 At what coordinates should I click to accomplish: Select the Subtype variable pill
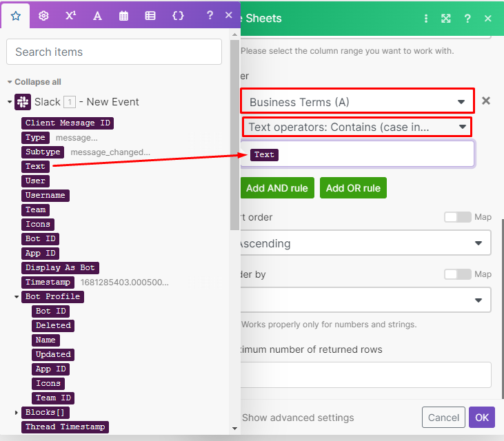click(x=43, y=152)
